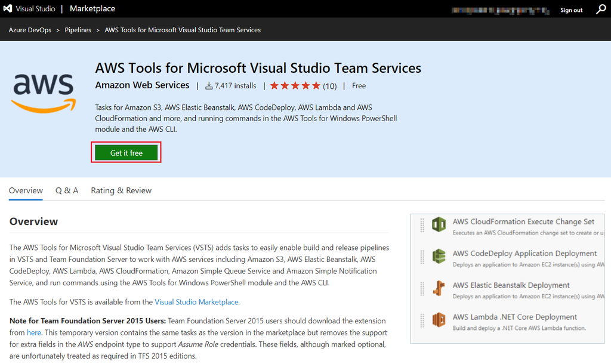The width and height of the screenshot is (611, 364).
Task: Switch to the Overview tab
Action: point(26,190)
